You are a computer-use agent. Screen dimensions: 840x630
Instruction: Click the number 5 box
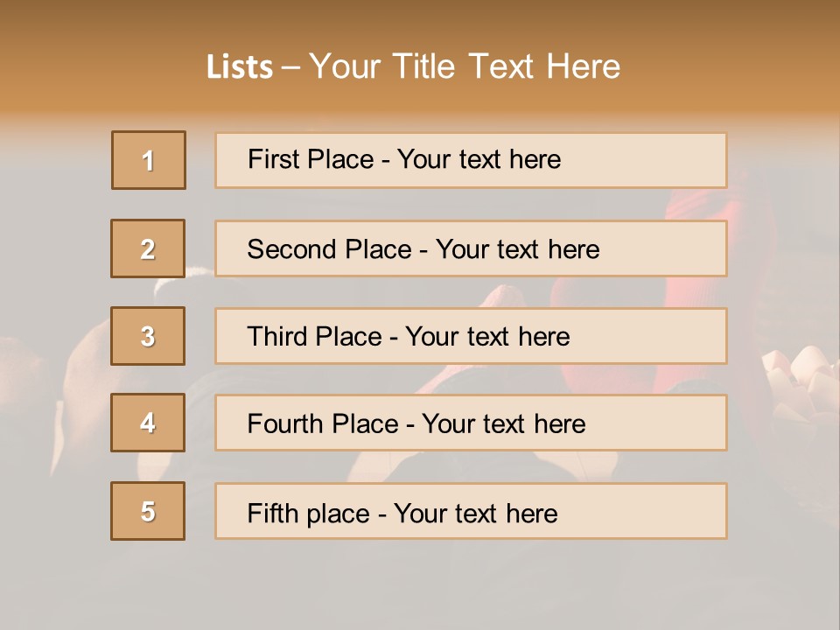148,511
